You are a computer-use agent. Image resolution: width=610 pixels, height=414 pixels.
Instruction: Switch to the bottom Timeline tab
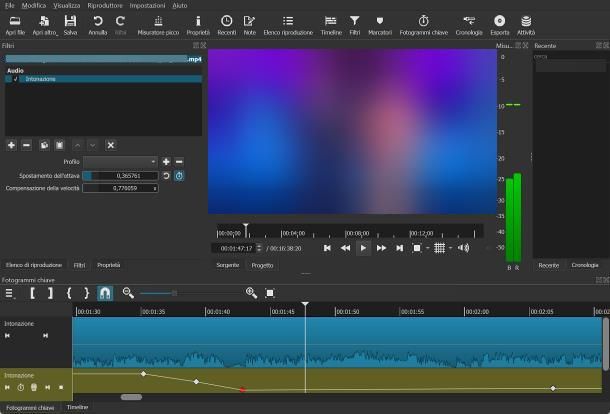point(77,407)
